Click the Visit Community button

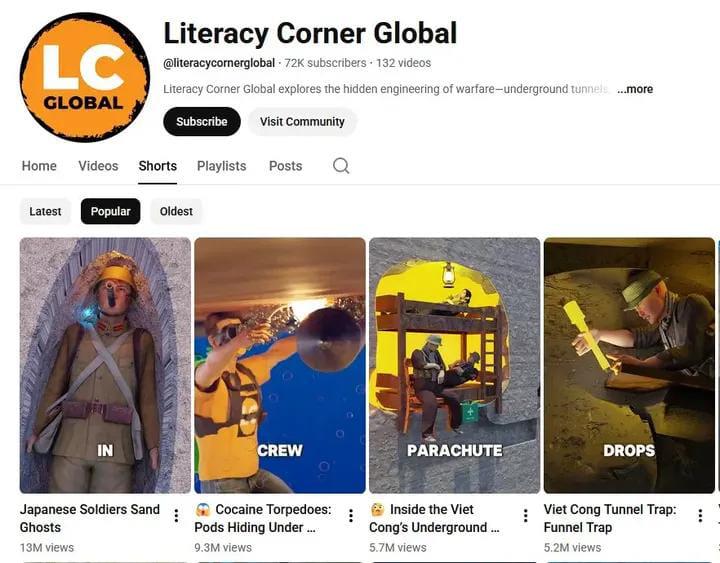(302, 122)
